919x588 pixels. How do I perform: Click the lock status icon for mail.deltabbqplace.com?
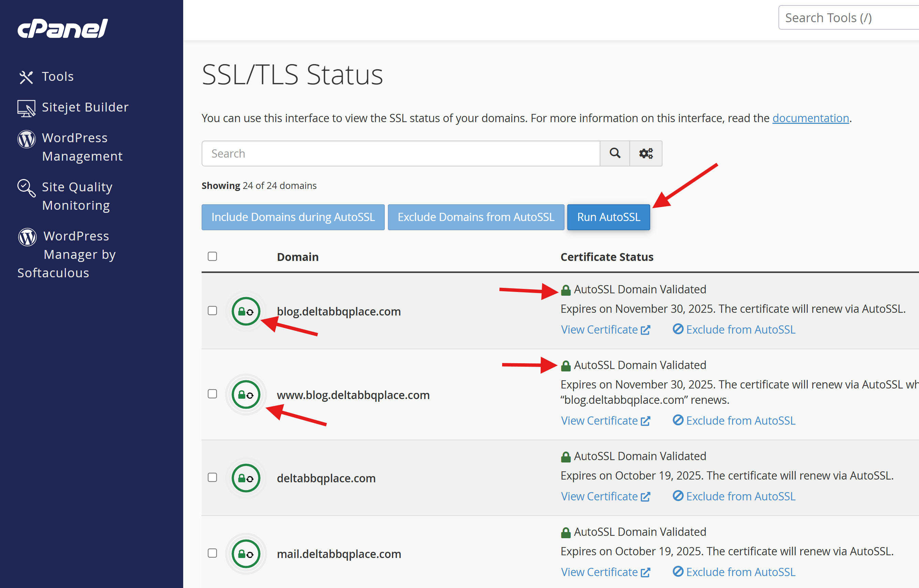click(x=246, y=554)
